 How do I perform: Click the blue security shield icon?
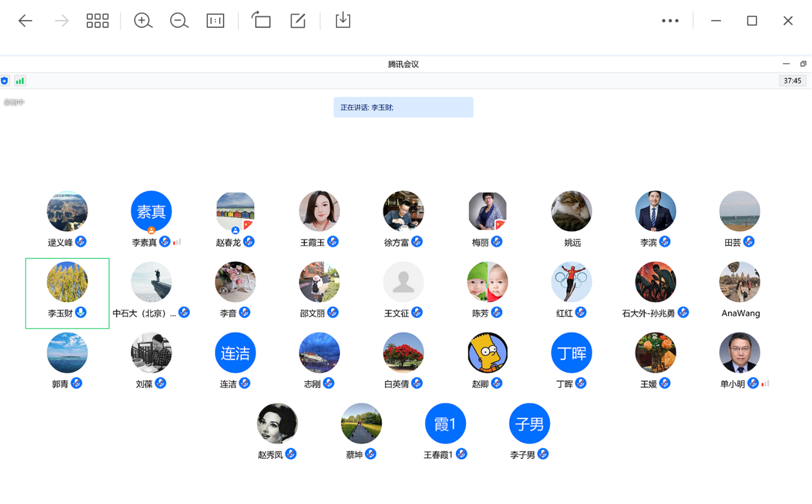[x=5, y=81]
